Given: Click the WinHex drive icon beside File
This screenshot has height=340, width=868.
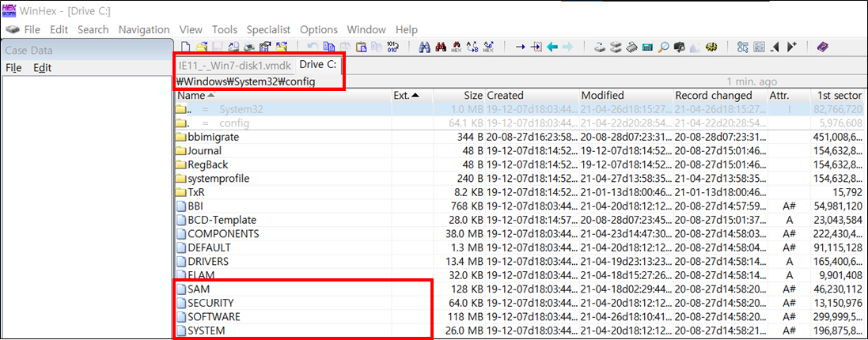Looking at the screenshot, I should 12,29.
